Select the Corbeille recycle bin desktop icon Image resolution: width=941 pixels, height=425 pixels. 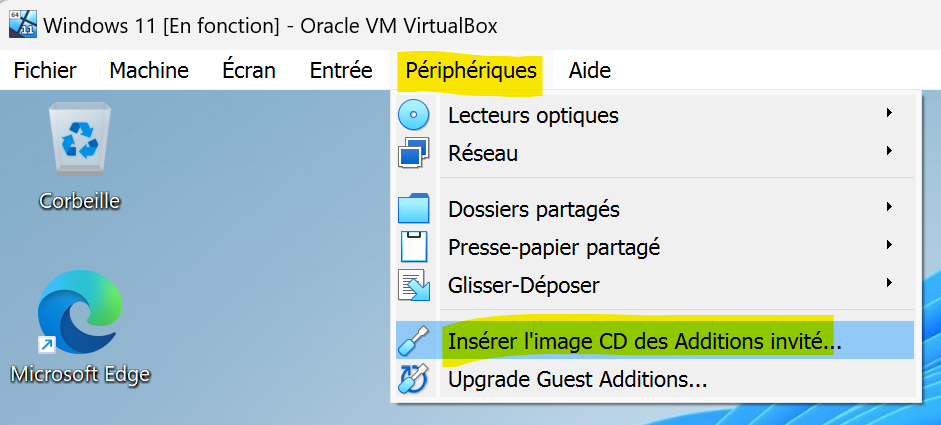coord(80,156)
